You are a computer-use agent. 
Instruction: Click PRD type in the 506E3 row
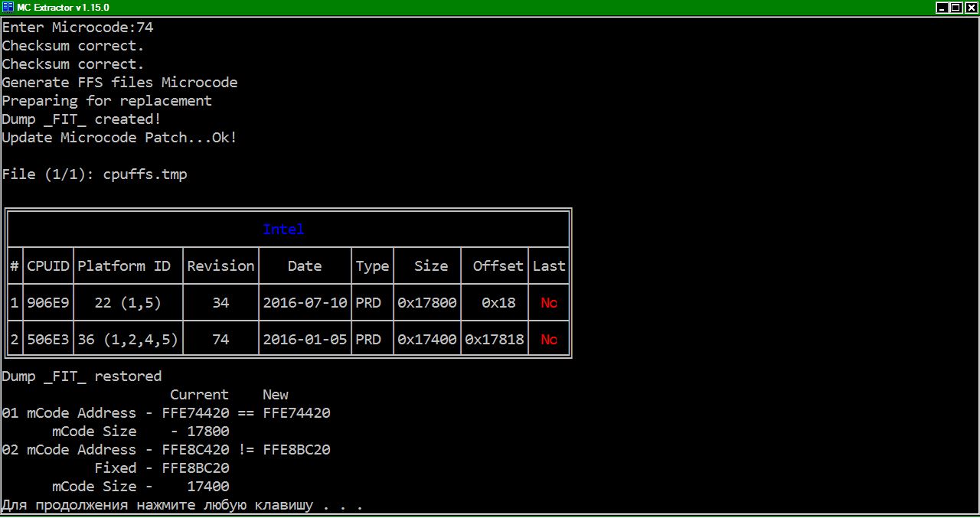click(368, 340)
